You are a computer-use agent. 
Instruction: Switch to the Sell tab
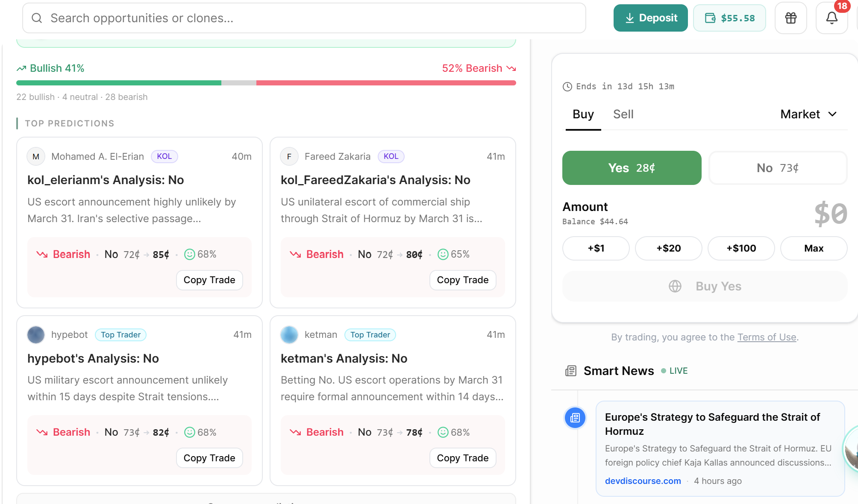tap(623, 114)
